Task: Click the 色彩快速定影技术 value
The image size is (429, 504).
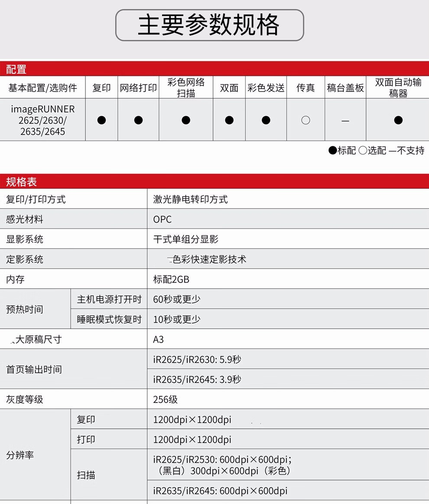Action: 209,259
